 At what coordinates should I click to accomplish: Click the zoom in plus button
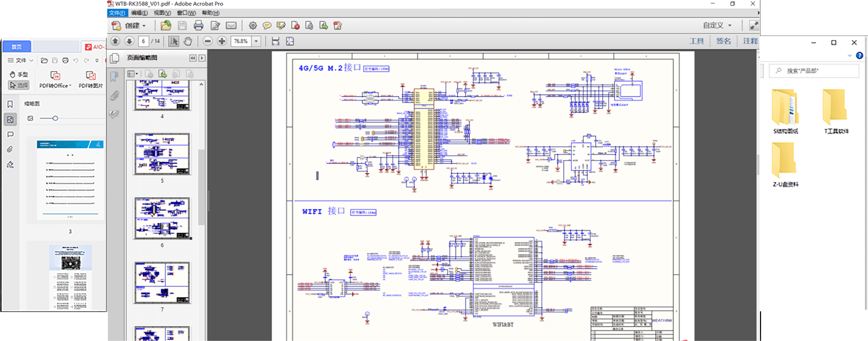pyautogui.click(x=222, y=41)
